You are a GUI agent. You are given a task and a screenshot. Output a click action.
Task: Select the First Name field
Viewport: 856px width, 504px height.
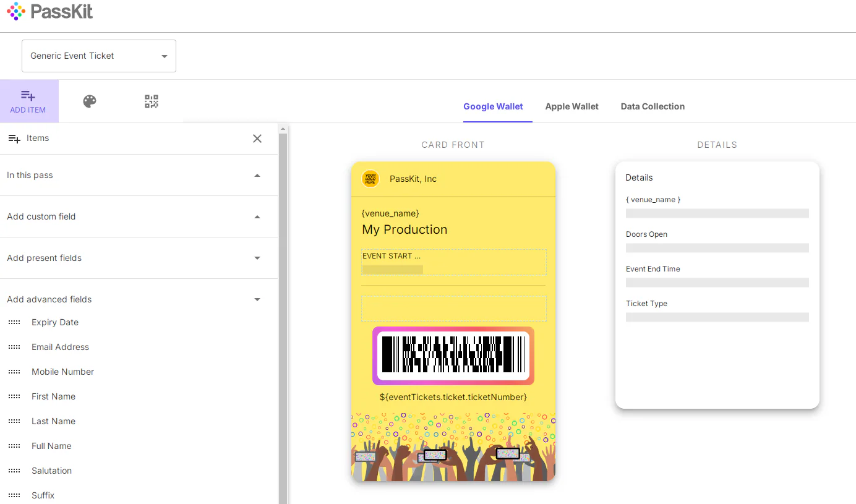click(53, 396)
